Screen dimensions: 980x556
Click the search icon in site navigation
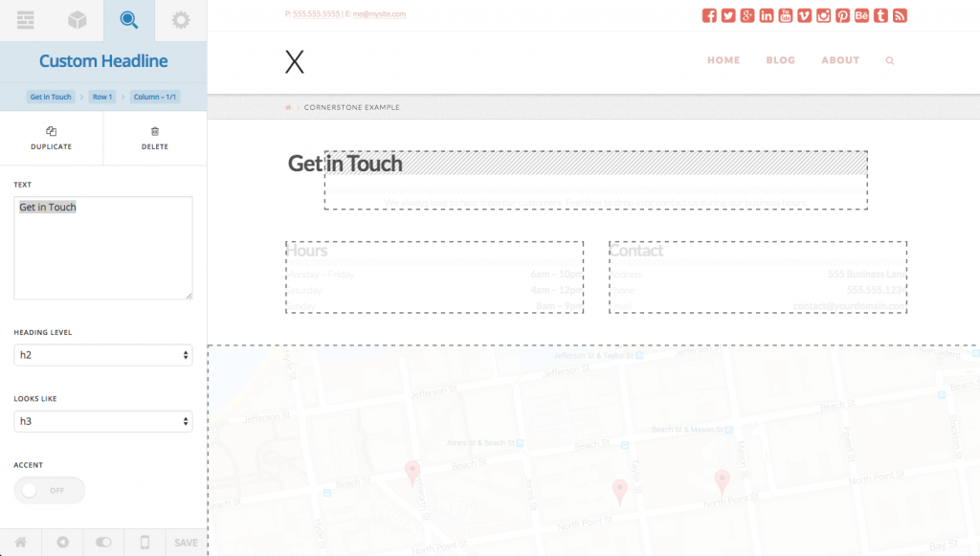point(890,60)
